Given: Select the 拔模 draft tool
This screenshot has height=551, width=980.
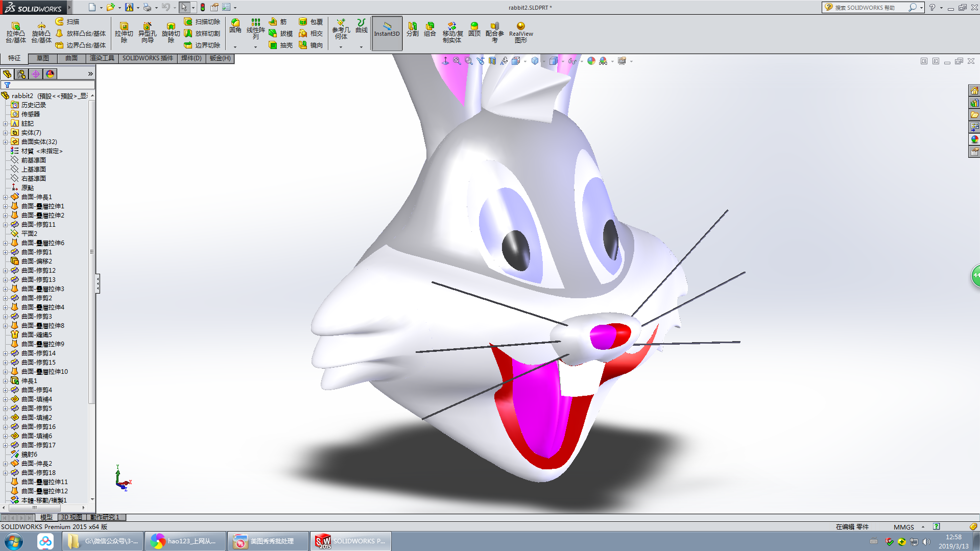Looking at the screenshot, I should coord(280,33).
